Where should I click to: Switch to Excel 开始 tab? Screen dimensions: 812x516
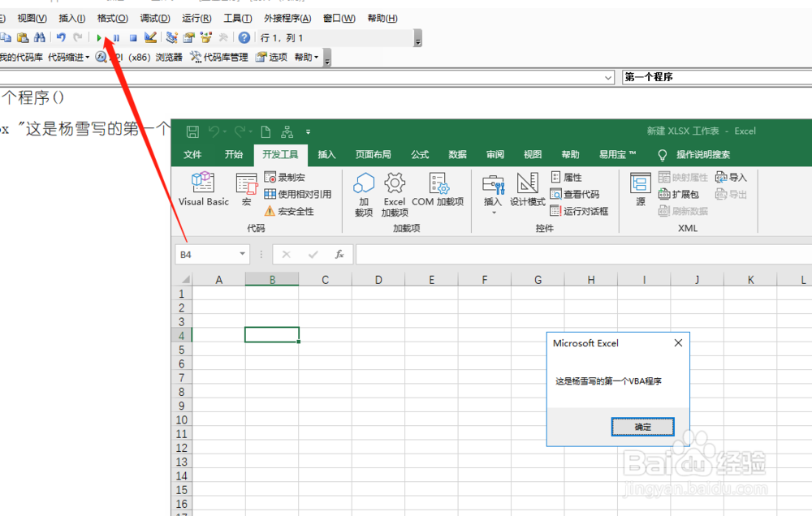234,154
